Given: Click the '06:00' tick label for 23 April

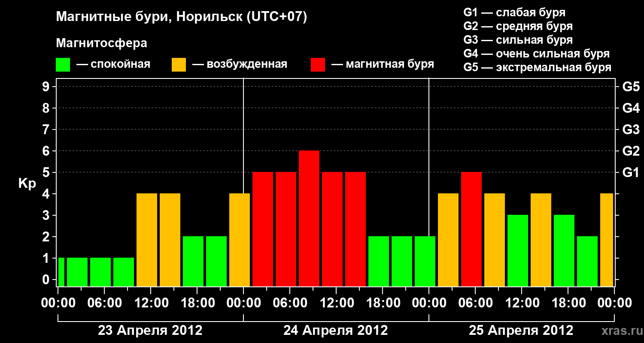Looking at the screenshot, I should coord(104,303).
